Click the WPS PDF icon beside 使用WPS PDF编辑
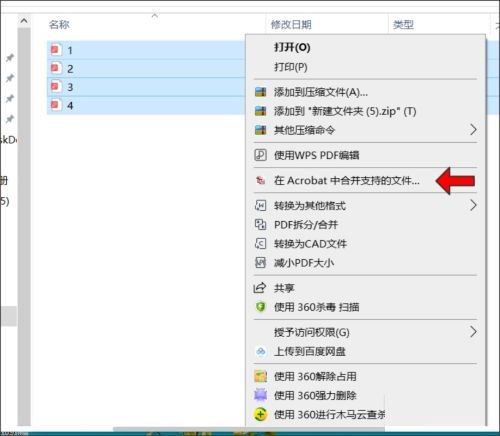Viewport: 500px width, 436px height. 260,155
